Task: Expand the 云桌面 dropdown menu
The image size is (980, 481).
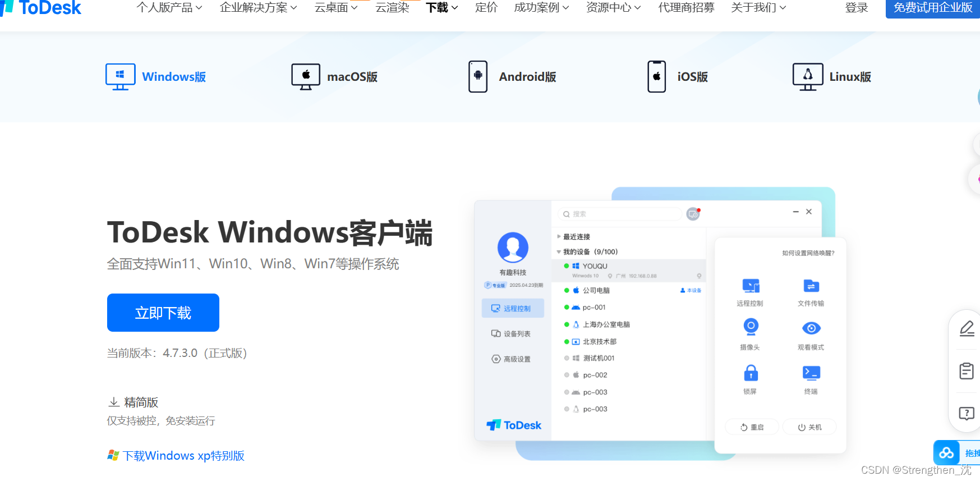Action: [x=336, y=8]
